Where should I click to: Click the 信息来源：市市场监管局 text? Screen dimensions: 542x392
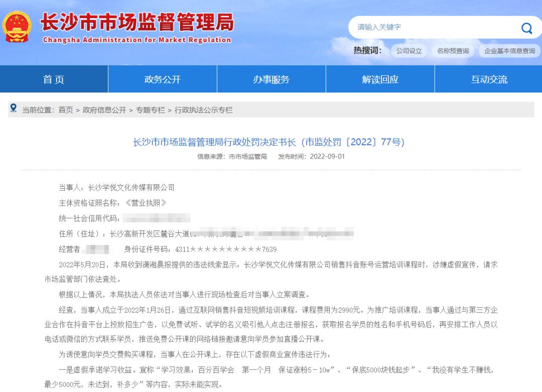(232, 157)
